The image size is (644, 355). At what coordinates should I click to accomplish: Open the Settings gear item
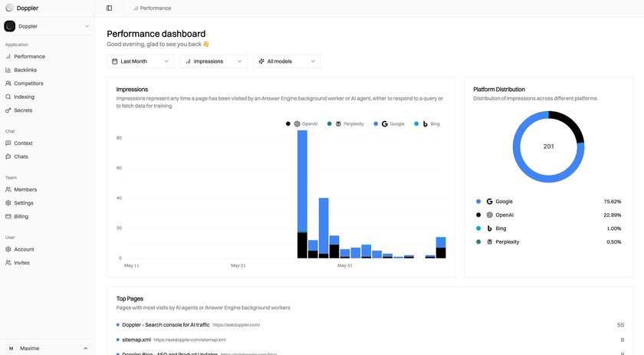(23, 203)
